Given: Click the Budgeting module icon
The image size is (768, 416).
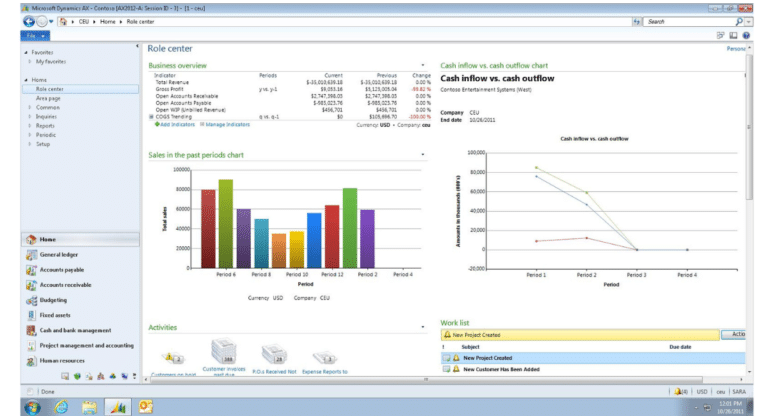Looking at the screenshot, I should point(32,300).
